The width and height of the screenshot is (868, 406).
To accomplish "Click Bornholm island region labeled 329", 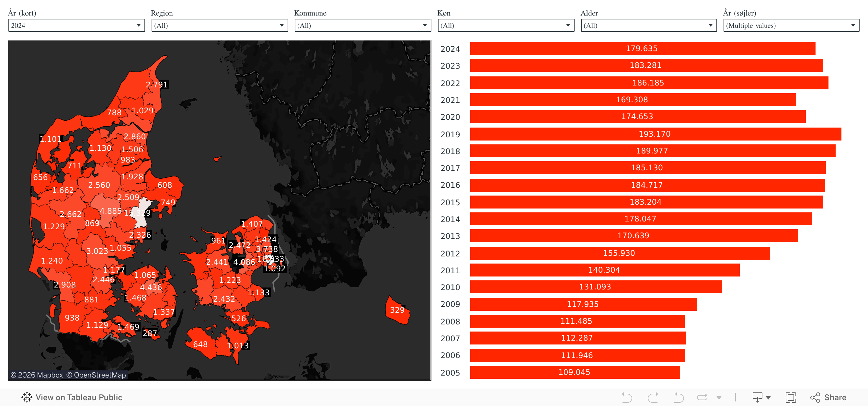I will click(397, 312).
